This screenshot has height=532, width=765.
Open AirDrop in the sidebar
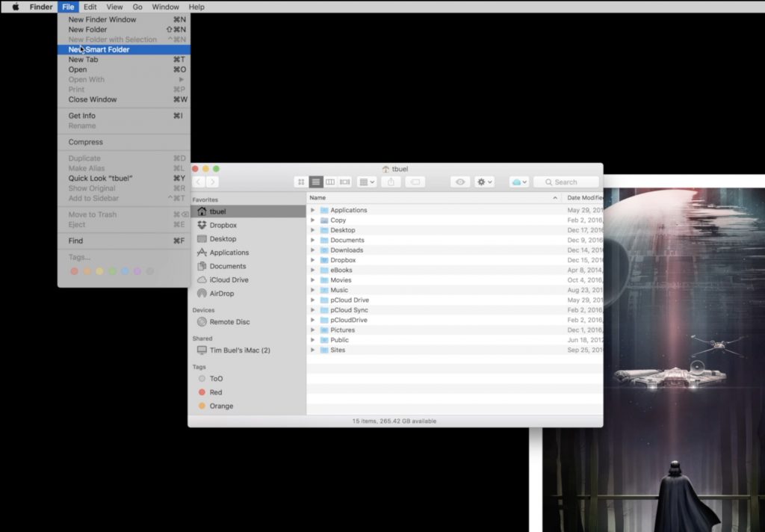pyautogui.click(x=221, y=294)
